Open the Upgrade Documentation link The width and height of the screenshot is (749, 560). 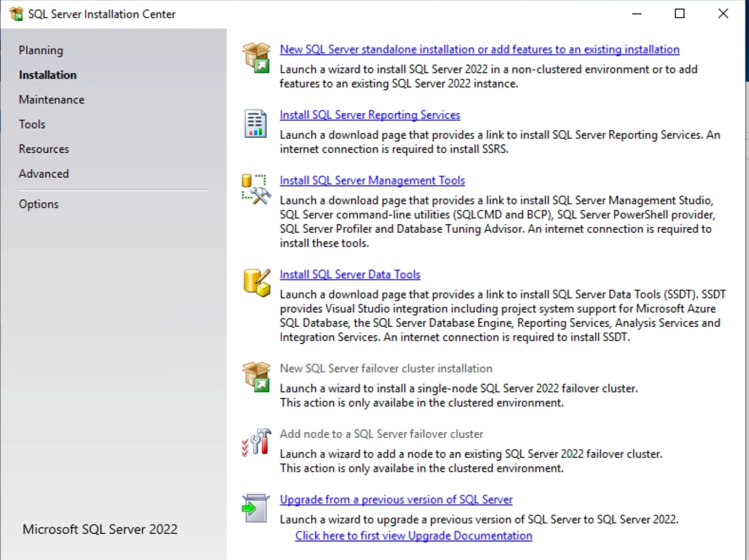point(413,536)
